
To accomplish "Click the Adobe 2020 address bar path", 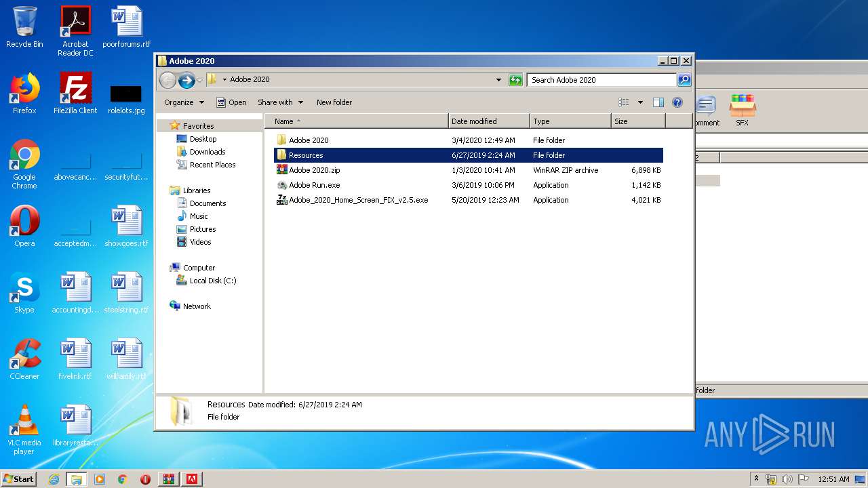I will 250,79.
